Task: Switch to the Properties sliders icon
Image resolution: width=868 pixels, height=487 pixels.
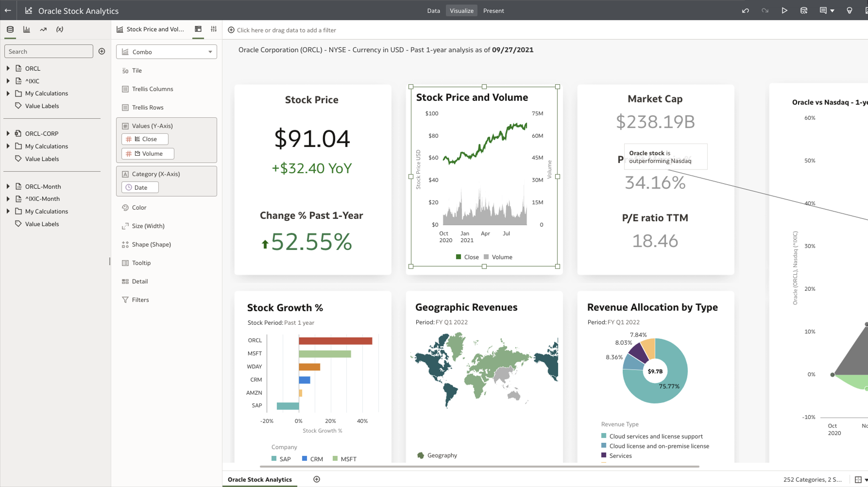Action: (x=214, y=29)
